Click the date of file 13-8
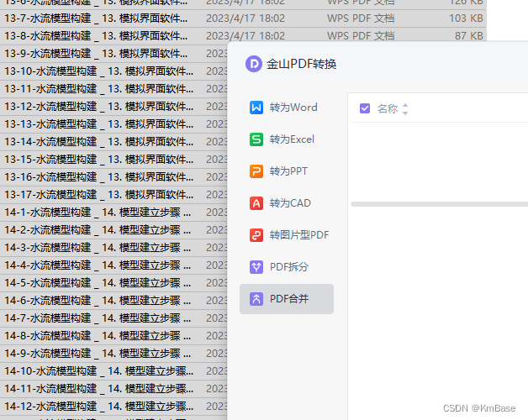The image size is (528, 420). [x=246, y=35]
